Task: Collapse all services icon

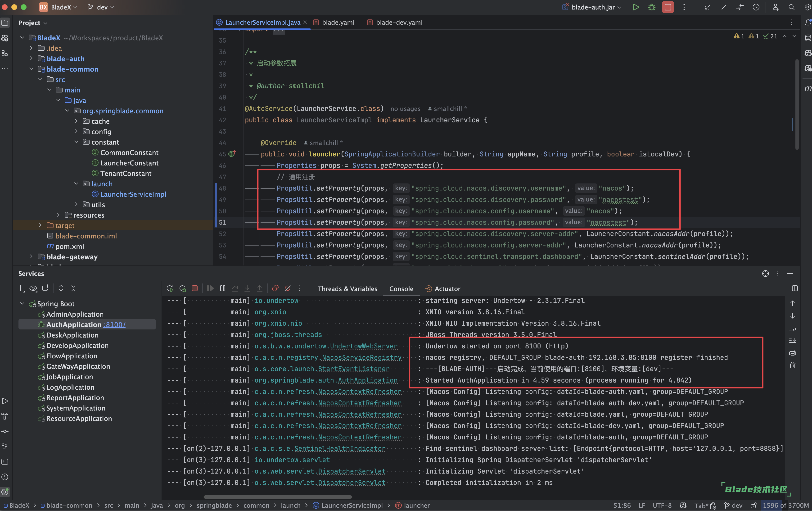Action: point(73,288)
